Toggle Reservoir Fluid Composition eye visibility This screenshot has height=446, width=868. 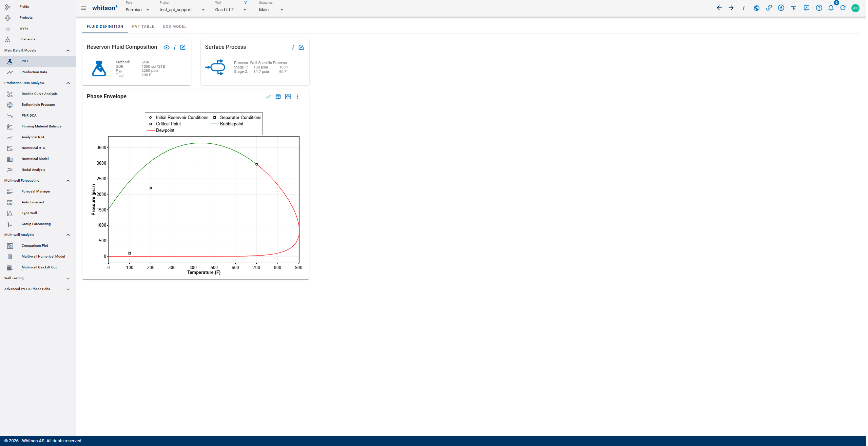166,47
